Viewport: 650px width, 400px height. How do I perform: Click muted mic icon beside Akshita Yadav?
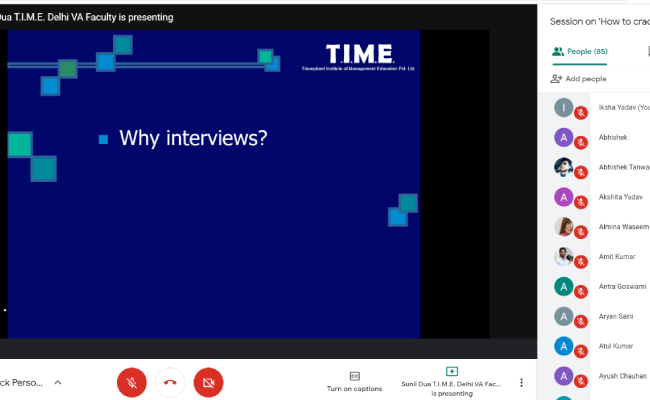pyautogui.click(x=581, y=202)
